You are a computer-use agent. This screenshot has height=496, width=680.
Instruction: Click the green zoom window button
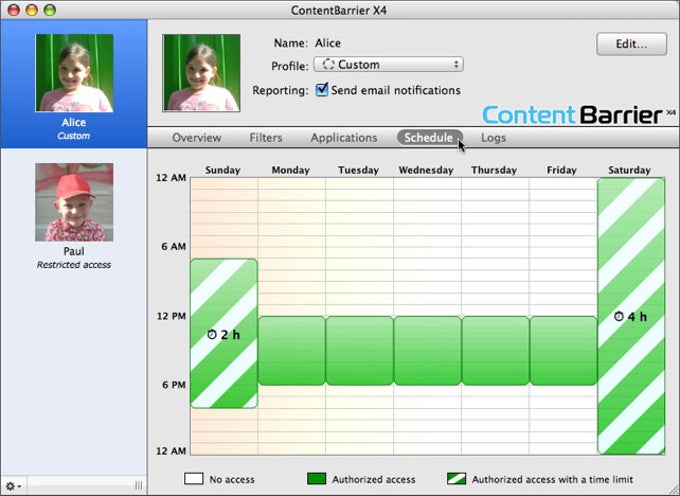click(x=50, y=10)
